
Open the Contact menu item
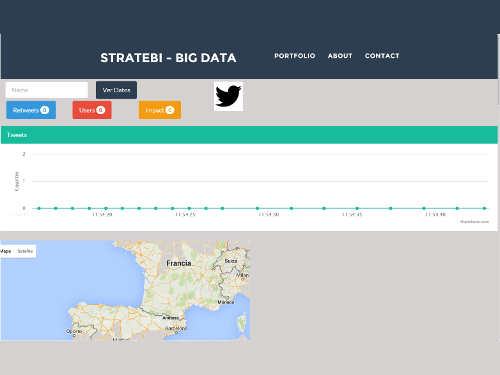382,56
